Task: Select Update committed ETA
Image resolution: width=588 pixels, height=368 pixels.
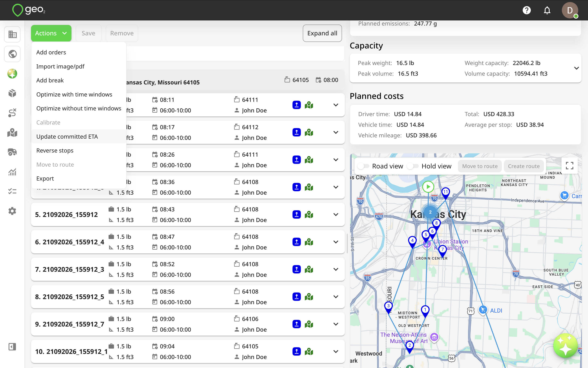Action: [78, 137]
